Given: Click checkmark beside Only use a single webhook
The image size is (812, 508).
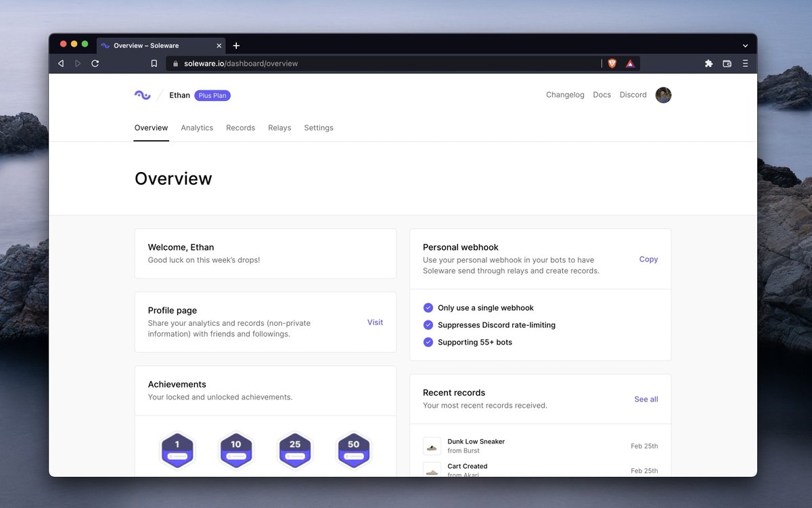Looking at the screenshot, I should pyautogui.click(x=428, y=308).
